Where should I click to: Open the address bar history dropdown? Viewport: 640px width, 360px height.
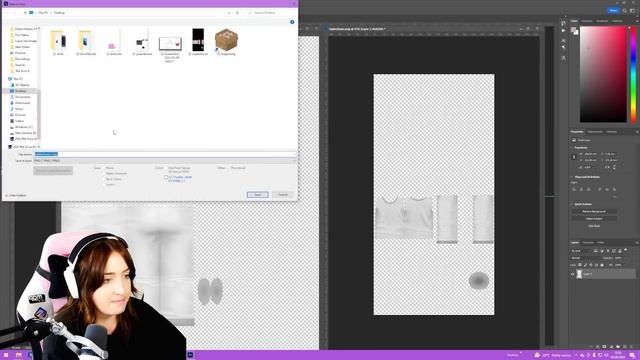[229, 13]
